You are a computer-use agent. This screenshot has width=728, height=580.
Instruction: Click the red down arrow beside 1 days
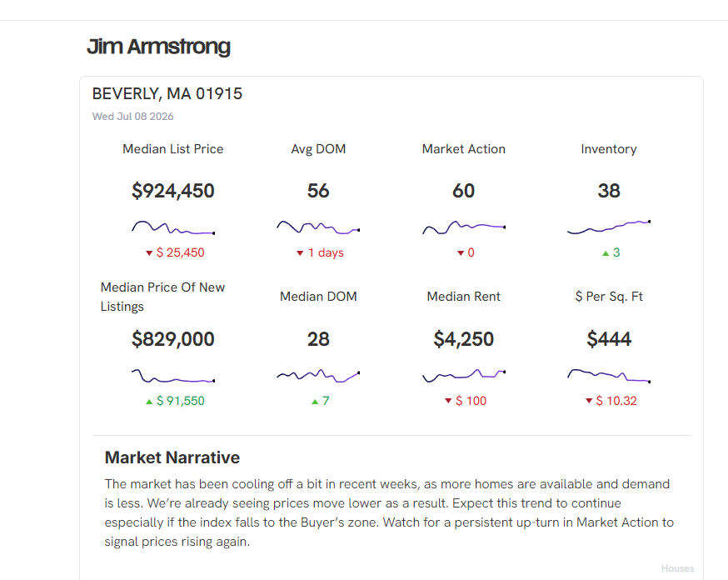pyautogui.click(x=300, y=253)
